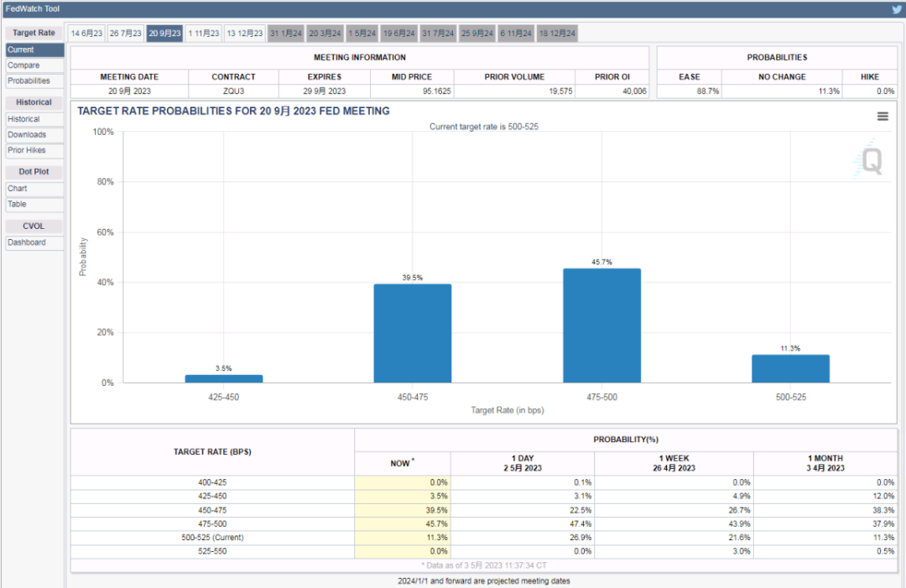The width and height of the screenshot is (906, 588).
Task: Click the 500-525 bar labeled 11.3%
Action: 790,368
